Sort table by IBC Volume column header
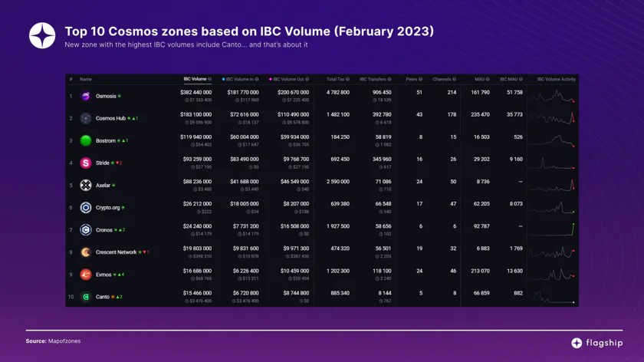 195,79
